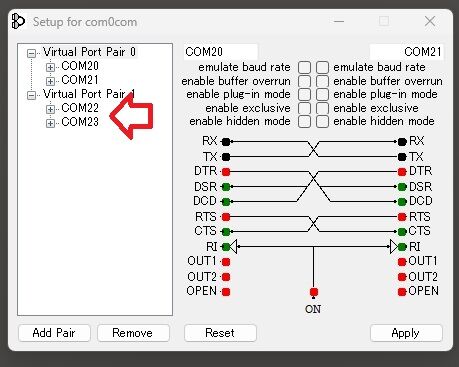This screenshot has height=367, width=459.
Task: Click the right RX pin connector
Action: pos(402,142)
